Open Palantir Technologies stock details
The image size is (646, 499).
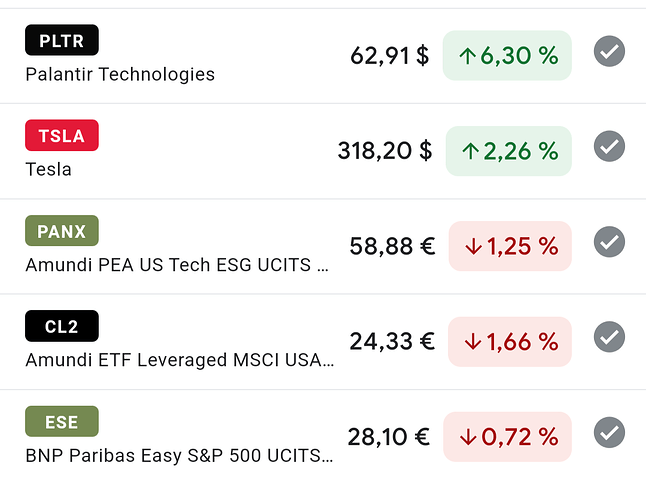[120, 75]
